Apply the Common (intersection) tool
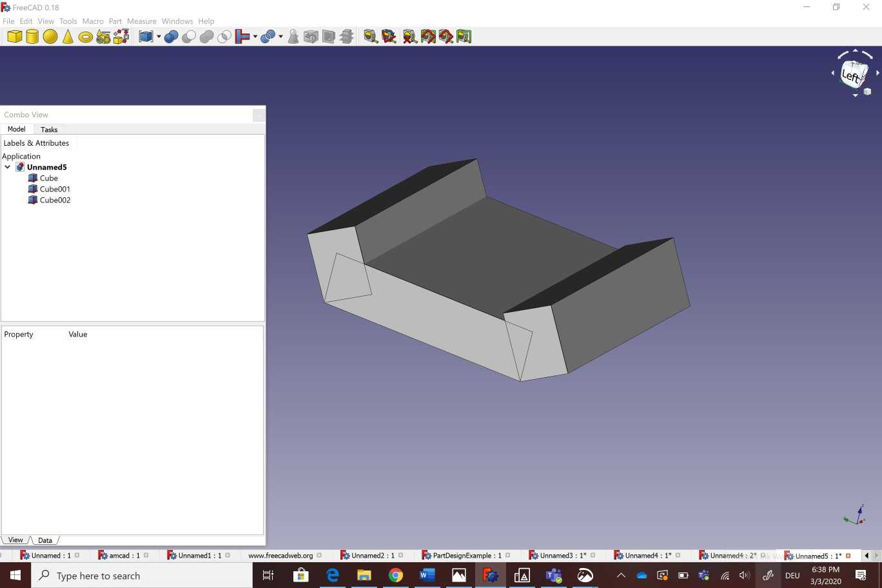Screen dimensions: 882x588 pos(224,37)
